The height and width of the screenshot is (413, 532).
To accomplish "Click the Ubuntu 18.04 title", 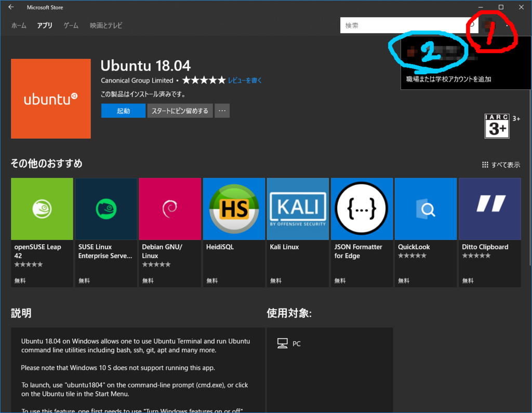I will pos(145,66).
